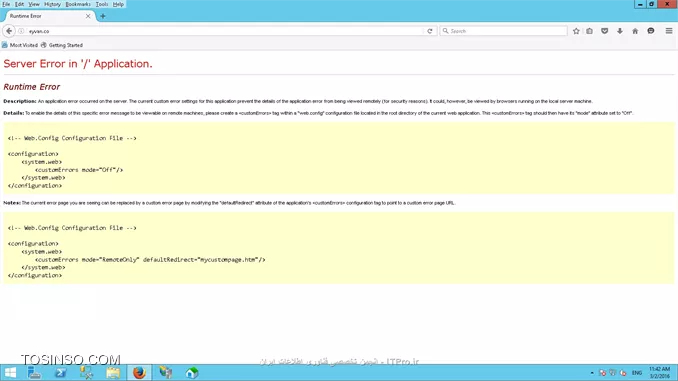Select the Runtime Error tab
This screenshot has height=381, width=678.
[x=48, y=16]
